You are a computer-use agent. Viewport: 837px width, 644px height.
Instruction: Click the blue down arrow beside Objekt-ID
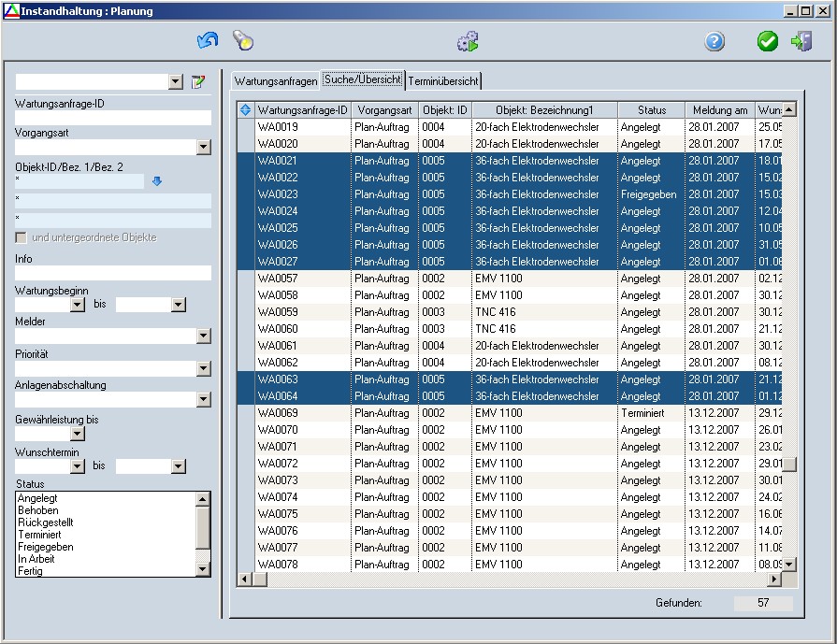point(157,181)
